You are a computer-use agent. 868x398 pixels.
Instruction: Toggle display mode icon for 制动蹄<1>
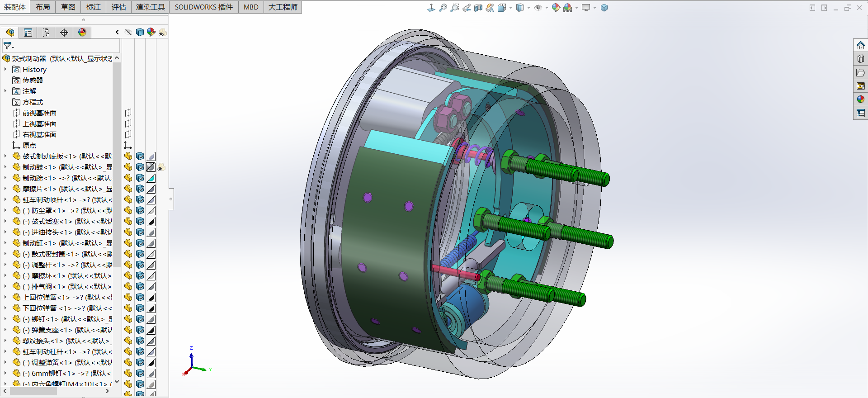click(140, 178)
